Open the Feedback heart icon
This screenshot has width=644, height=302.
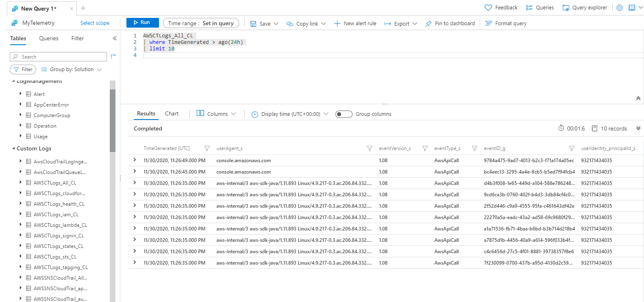pyautogui.click(x=488, y=8)
